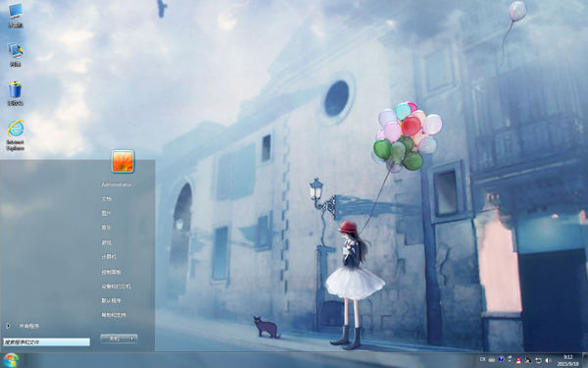Click the search programs and files box
The width and height of the screenshot is (588, 368).
click(x=46, y=342)
